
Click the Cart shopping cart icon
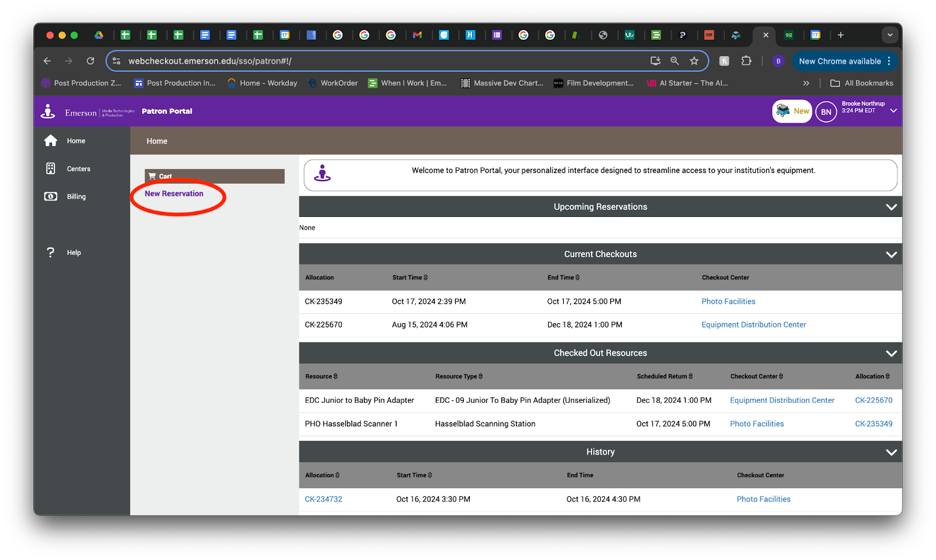pyautogui.click(x=153, y=176)
